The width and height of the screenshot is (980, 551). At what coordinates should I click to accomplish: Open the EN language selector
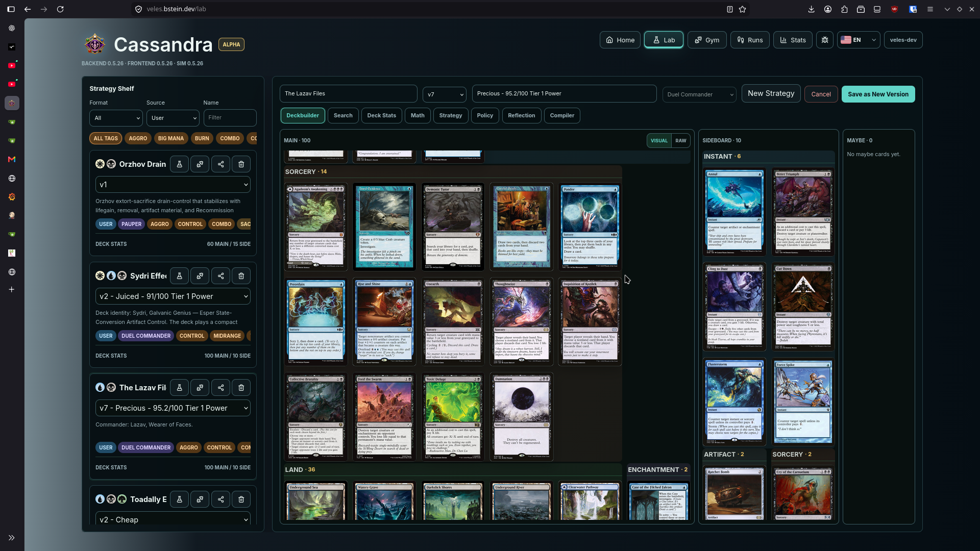click(x=859, y=40)
